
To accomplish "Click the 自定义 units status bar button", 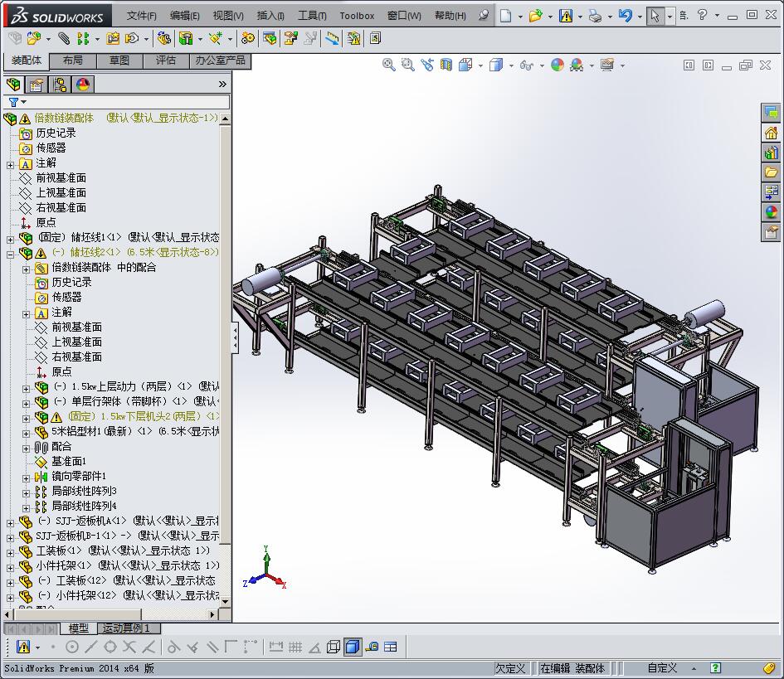I will click(662, 668).
